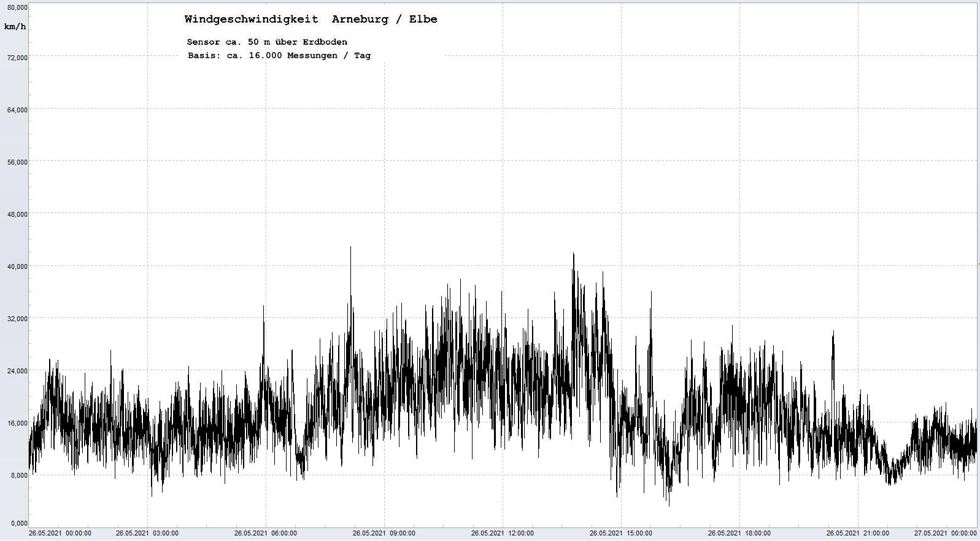Select the 26.05.2021 18:00:00 time label
This screenshot has height=541, width=980.
click(739, 534)
